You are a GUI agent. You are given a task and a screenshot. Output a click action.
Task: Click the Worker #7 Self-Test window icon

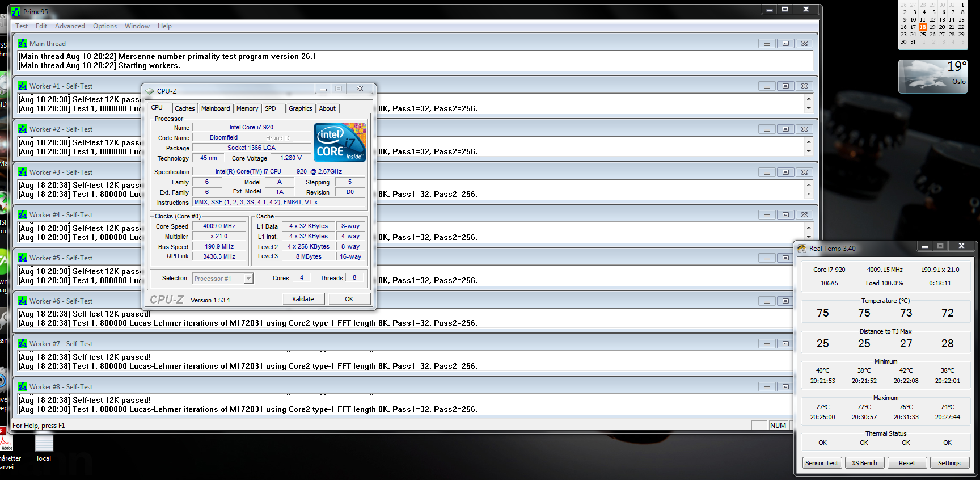click(x=22, y=343)
